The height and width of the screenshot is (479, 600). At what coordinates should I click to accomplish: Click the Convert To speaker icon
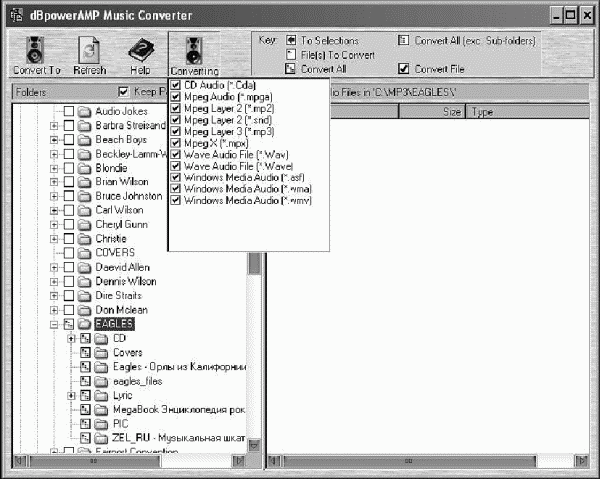tap(35, 50)
